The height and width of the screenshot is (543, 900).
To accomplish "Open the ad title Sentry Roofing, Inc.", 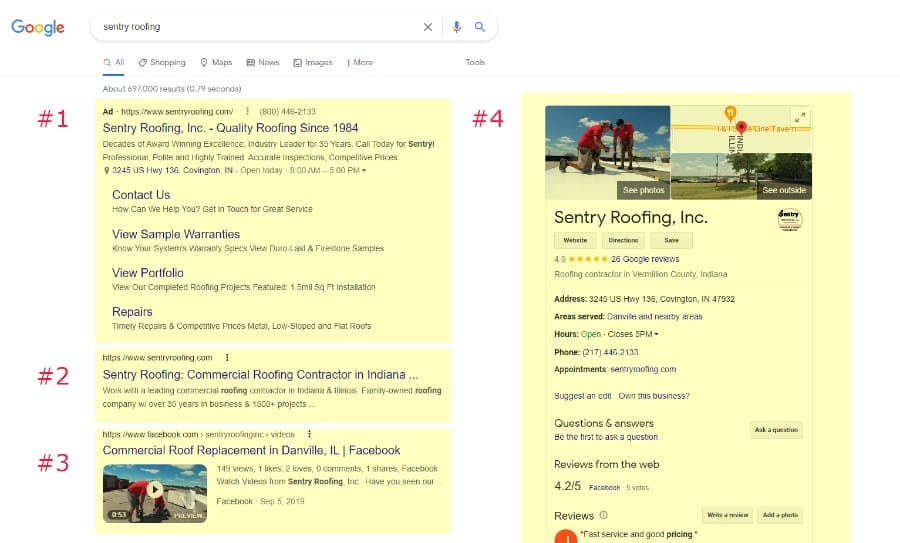I will click(230, 127).
